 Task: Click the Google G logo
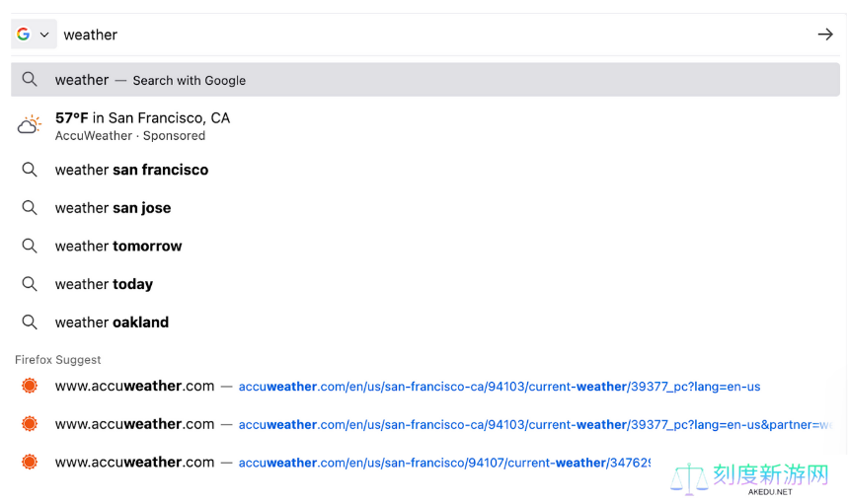click(x=24, y=35)
